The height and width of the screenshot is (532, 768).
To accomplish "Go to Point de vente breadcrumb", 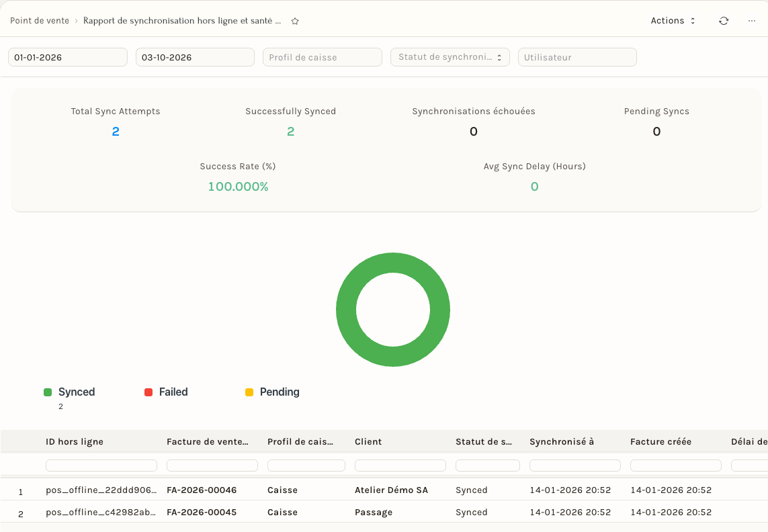I will pyautogui.click(x=40, y=21).
